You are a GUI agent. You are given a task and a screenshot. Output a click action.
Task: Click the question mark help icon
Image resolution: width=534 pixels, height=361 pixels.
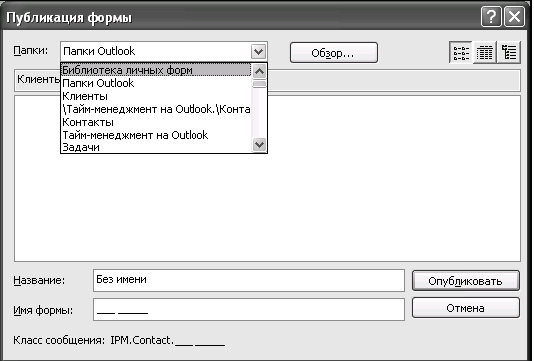click(x=491, y=17)
